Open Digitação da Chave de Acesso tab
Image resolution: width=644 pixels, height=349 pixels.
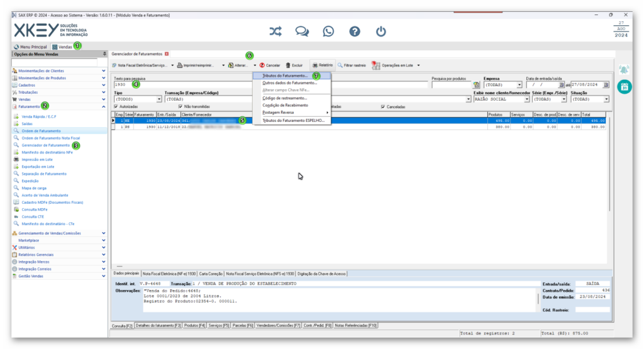click(321, 274)
